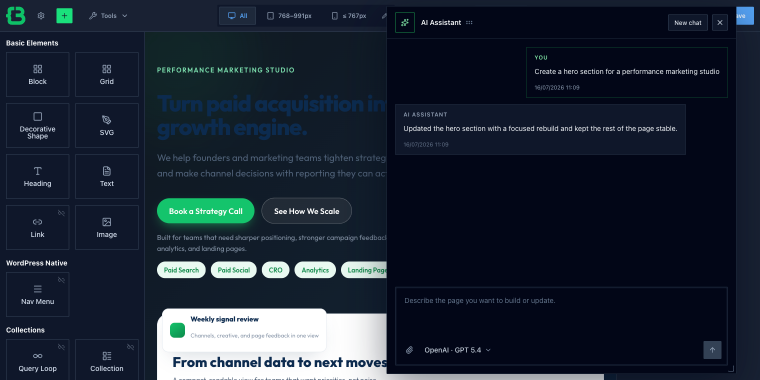Screen dimensions: 760x380
Task: Click the paperclip attach file icon
Action: tap(410, 350)
